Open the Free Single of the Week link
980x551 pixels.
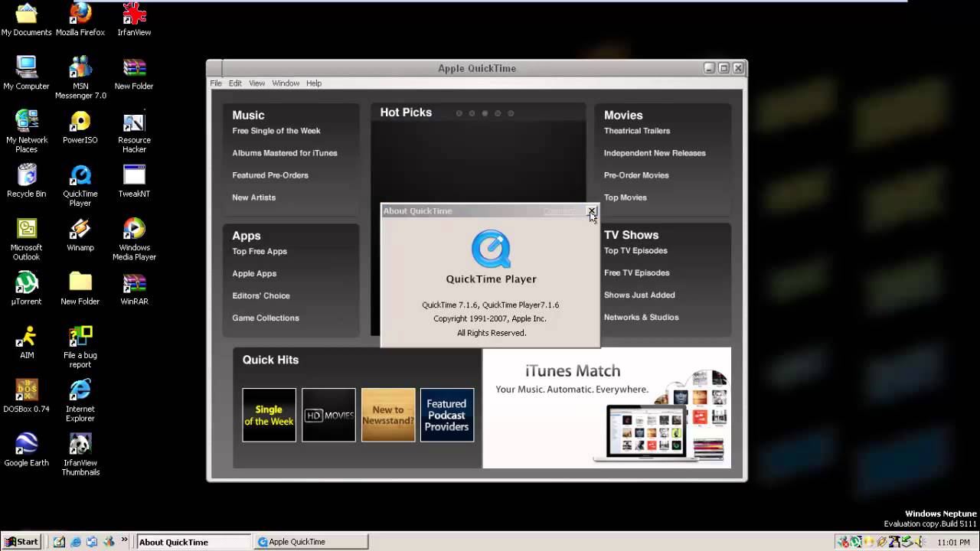(x=276, y=131)
